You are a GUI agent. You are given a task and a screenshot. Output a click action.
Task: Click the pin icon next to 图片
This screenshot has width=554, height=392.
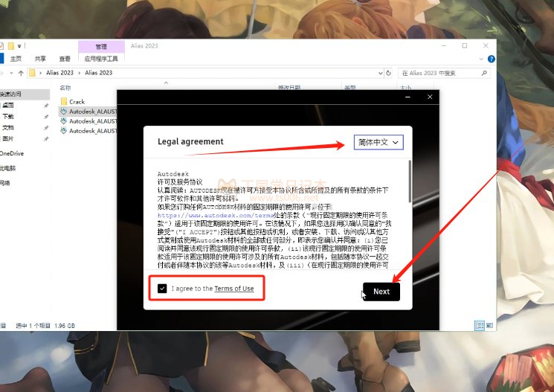(46, 139)
